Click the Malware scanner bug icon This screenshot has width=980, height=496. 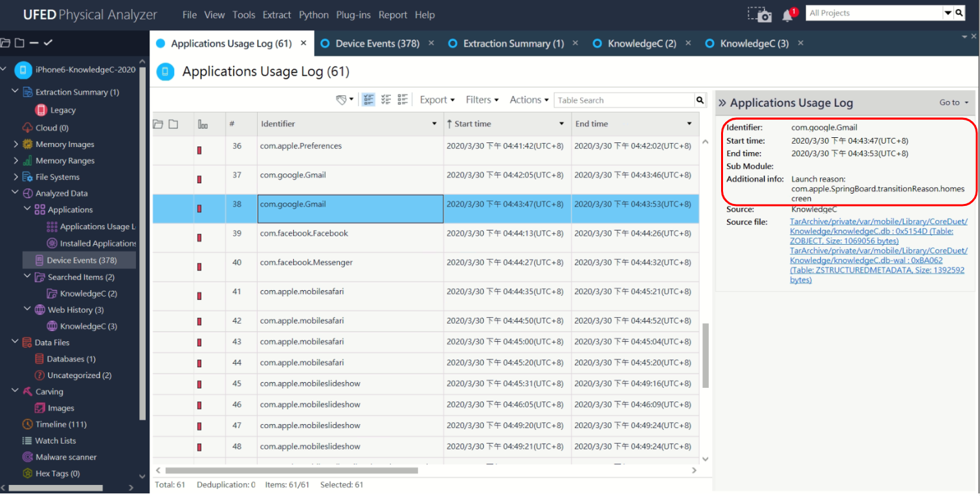click(27, 457)
